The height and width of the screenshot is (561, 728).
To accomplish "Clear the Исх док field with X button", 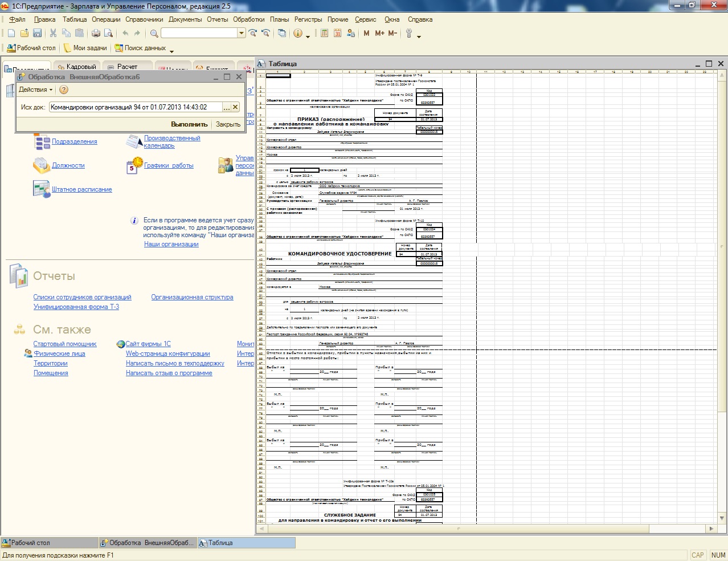I will coord(235,107).
